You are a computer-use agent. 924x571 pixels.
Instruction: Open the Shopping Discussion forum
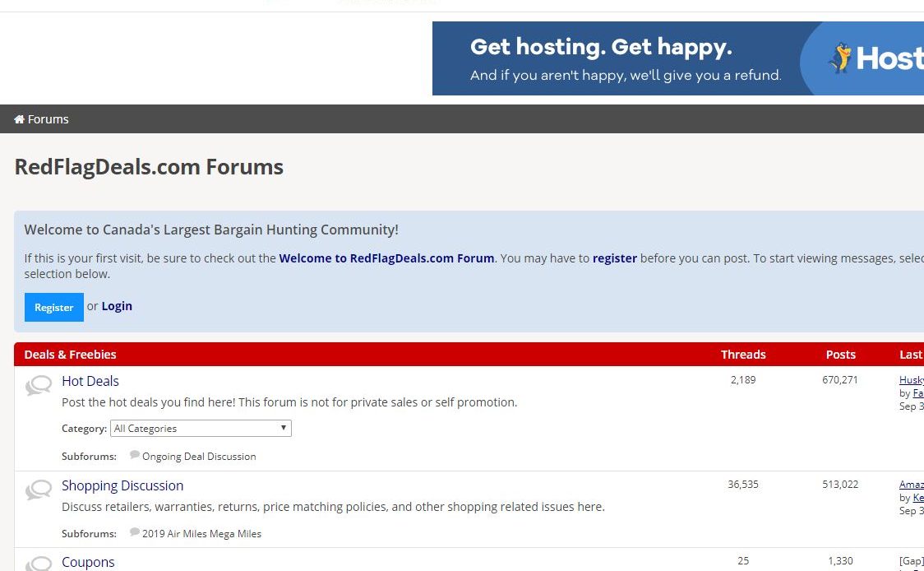(122, 485)
